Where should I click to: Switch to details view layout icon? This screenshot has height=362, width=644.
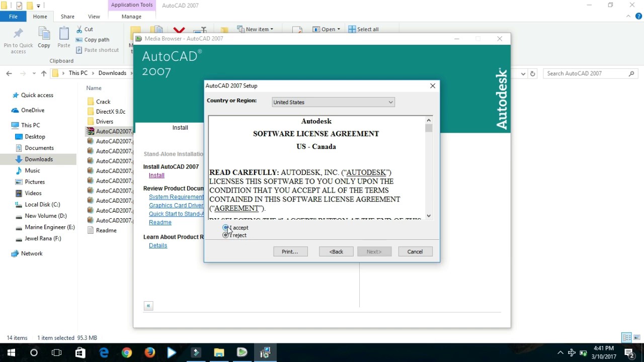click(x=626, y=337)
